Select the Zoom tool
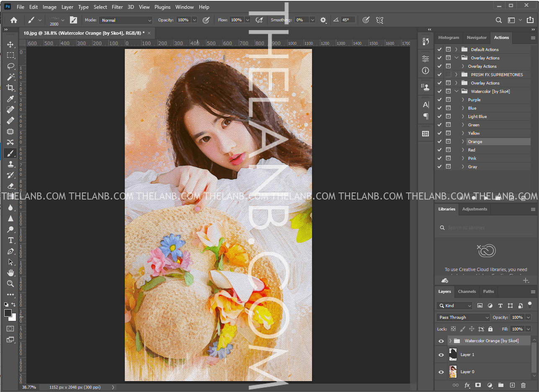Image resolution: width=539 pixels, height=392 pixels. tap(10, 284)
